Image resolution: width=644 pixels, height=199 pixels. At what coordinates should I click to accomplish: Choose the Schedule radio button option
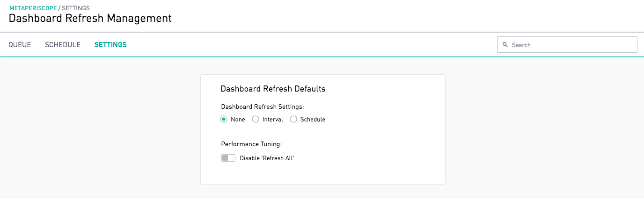point(293,119)
